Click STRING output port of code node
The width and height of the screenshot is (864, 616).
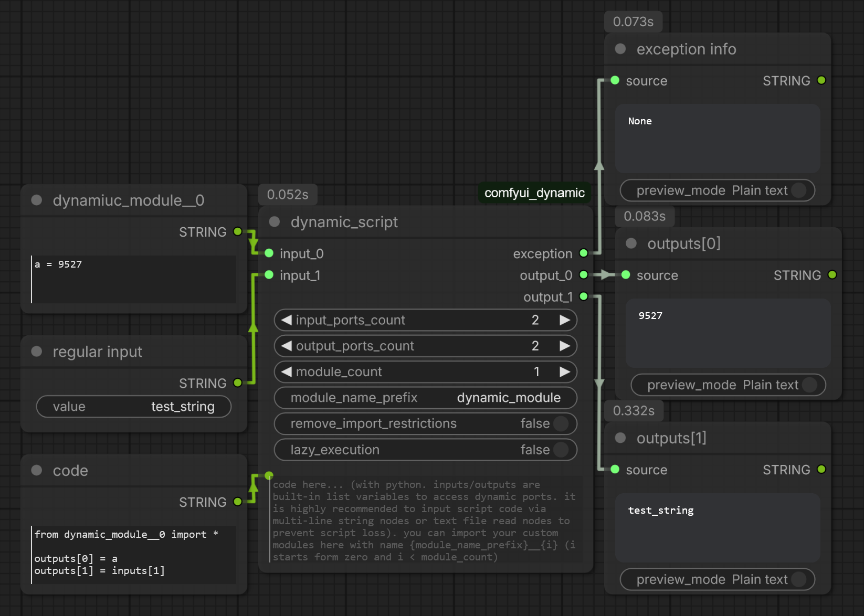point(238,502)
